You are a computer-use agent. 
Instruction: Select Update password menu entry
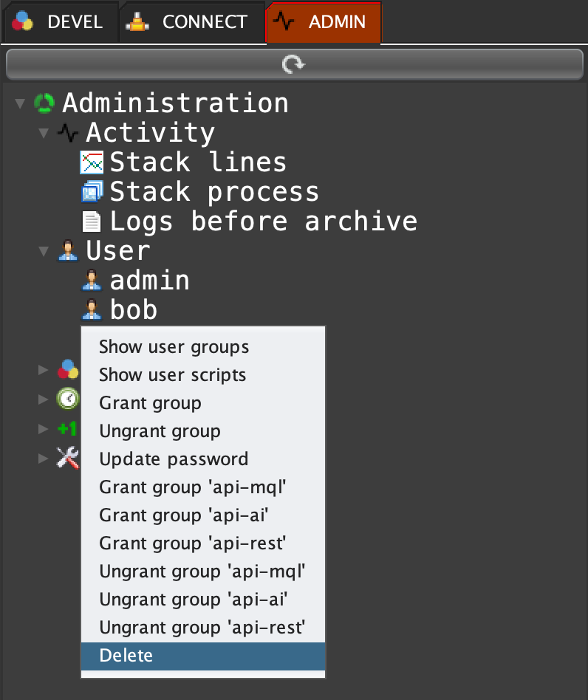(174, 459)
